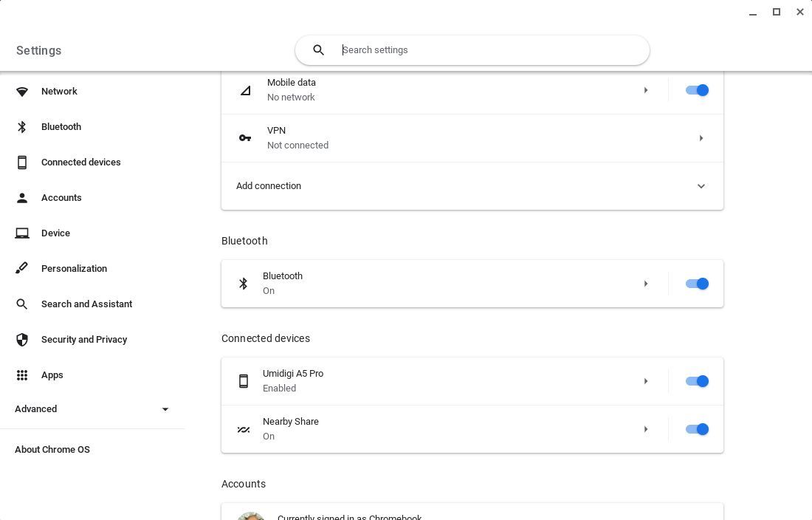
Task: Select the Bluetooth icon in sidebar
Action: click(22, 126)
